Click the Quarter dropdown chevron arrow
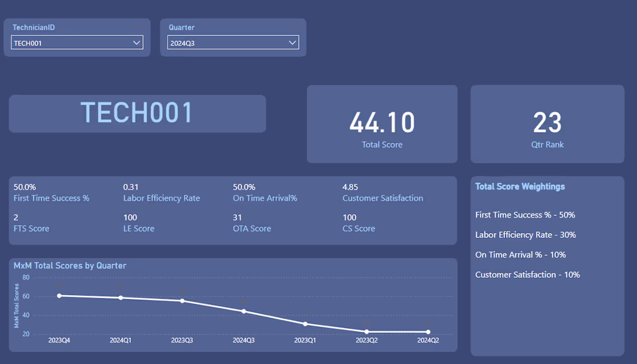 [x=292, y=42]
